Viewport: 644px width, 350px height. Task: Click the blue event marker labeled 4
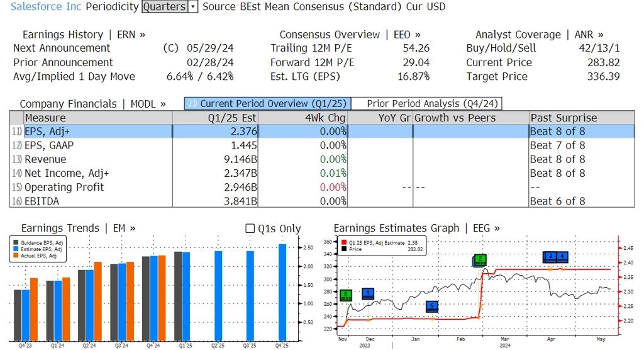(x=562, y=257)
